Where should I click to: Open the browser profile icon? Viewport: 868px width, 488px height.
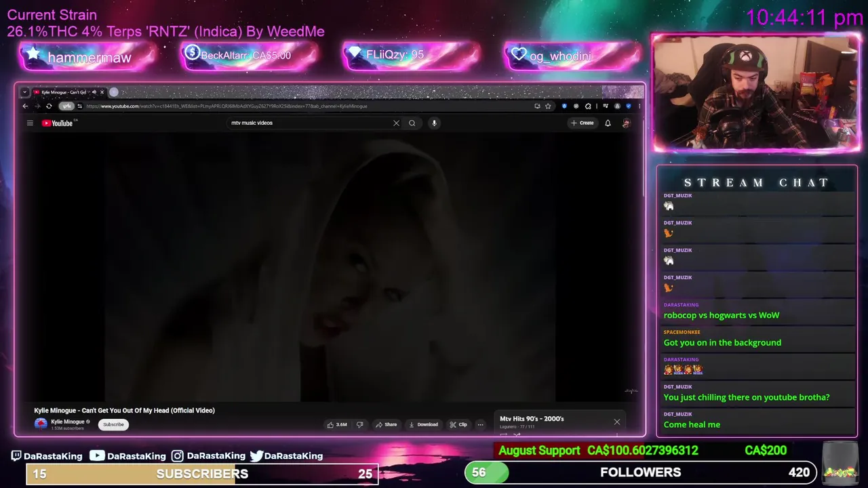617,106
